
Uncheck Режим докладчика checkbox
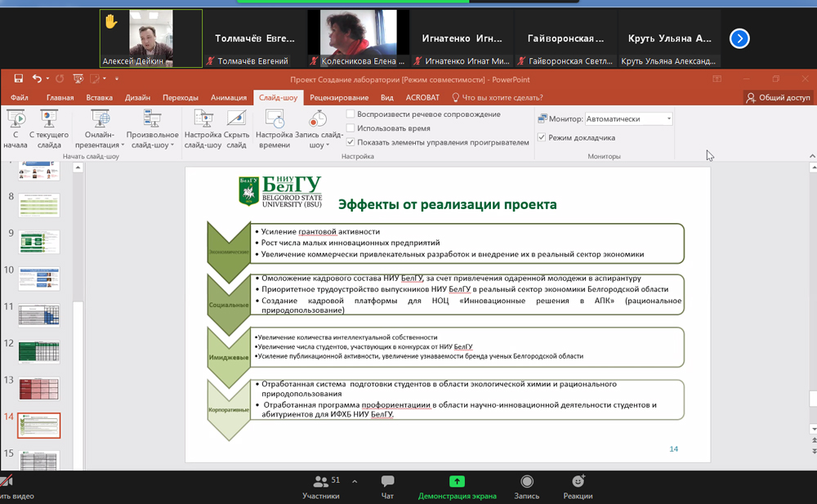tap(542, 138)
